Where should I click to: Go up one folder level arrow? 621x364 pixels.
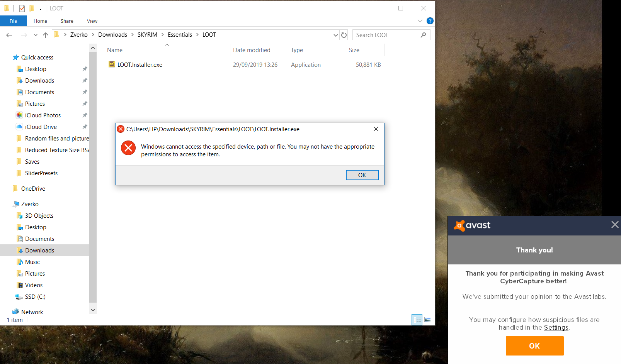[46, 35]
